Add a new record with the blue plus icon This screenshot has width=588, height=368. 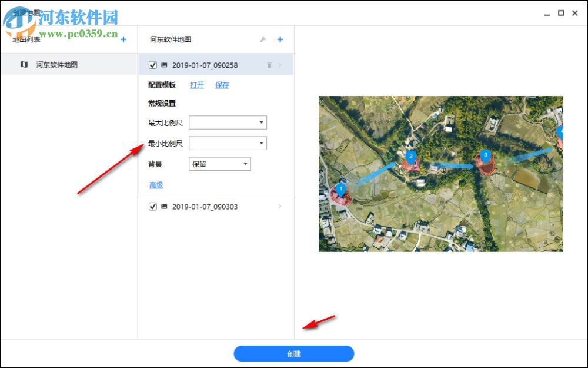click(x=280, y=39)
